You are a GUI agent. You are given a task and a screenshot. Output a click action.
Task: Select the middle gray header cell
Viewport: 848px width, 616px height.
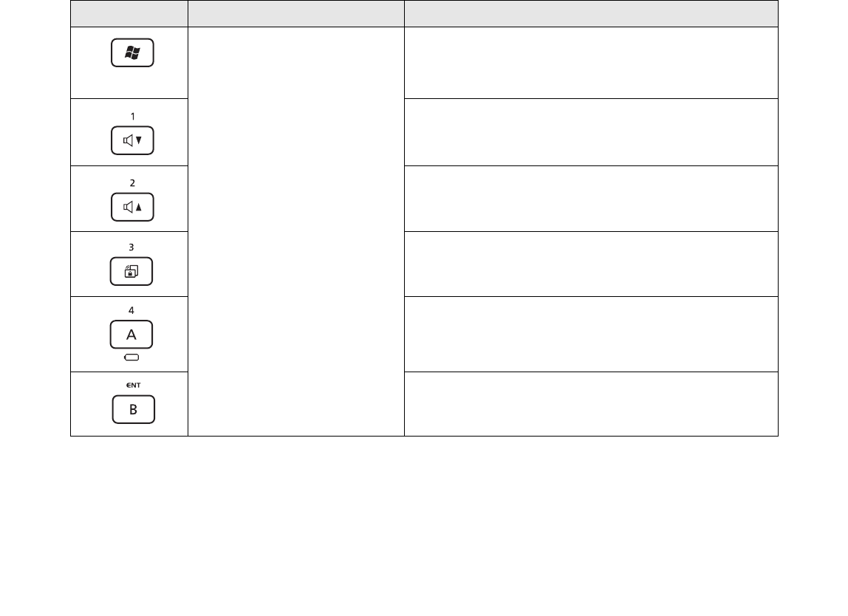[296, 13]
